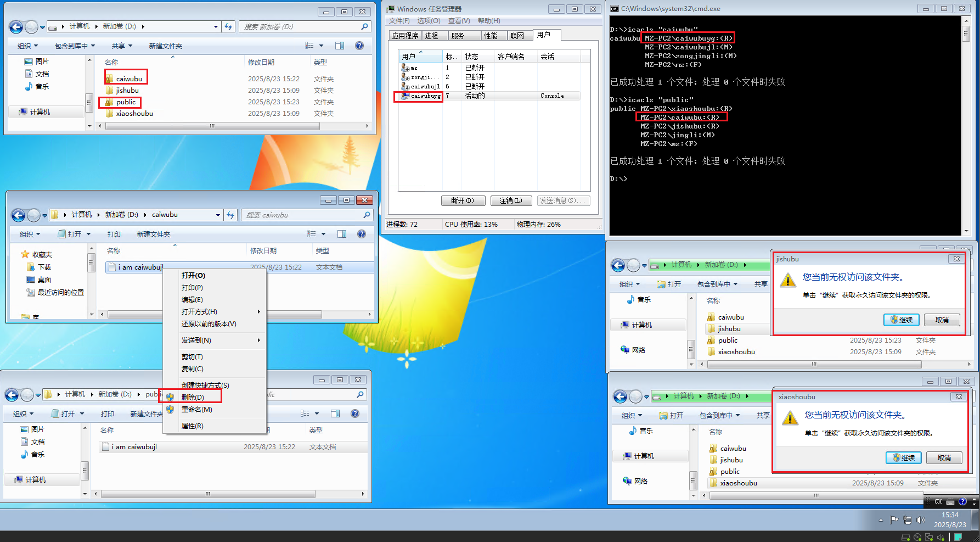This screenshot has width=980, height=542.
Task: Expand 包含到库中 menu in top-left Explorer window
Action: (75, 46)
